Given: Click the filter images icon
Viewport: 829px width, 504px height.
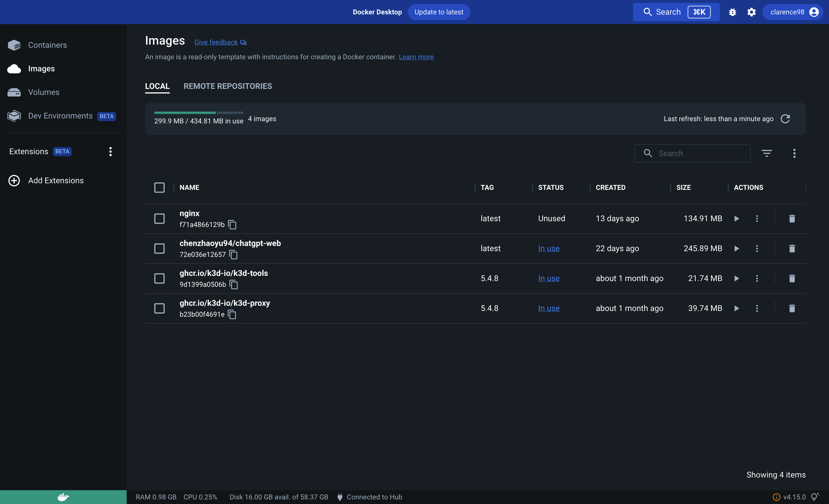Looking at the screenshot, I should tap(767, 153).
